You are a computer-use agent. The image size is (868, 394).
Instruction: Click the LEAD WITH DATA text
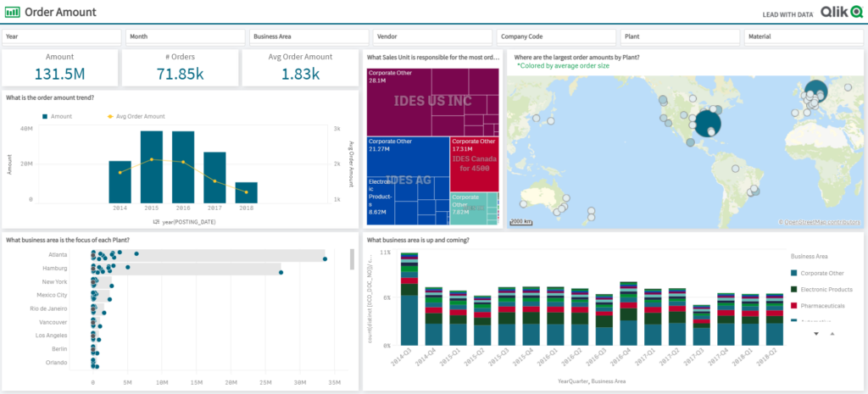coord(787,15)
